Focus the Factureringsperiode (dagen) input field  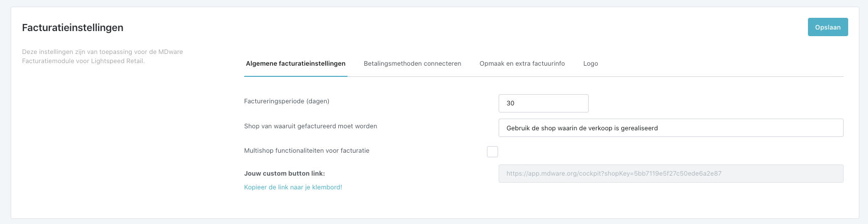(543, 103)
